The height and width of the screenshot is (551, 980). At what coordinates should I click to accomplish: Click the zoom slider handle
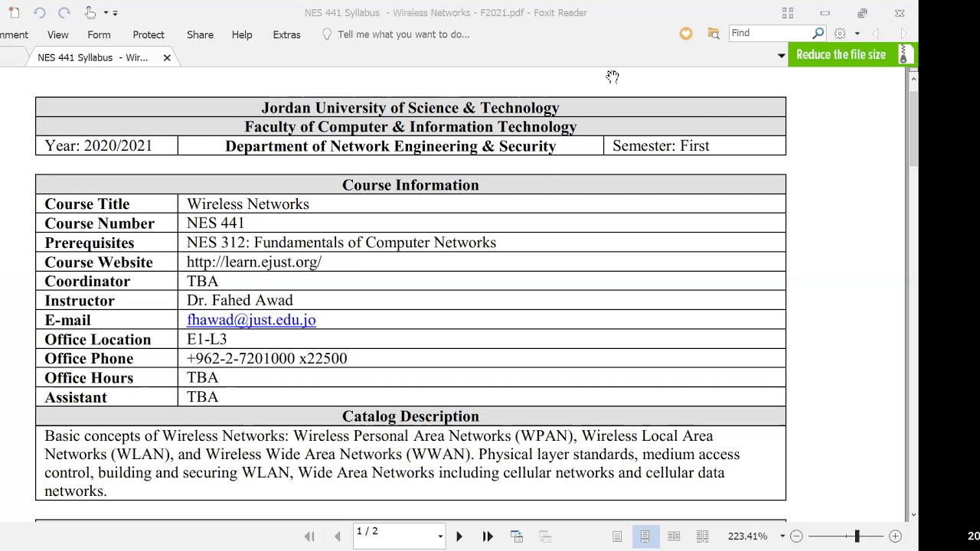pos(857,536)
